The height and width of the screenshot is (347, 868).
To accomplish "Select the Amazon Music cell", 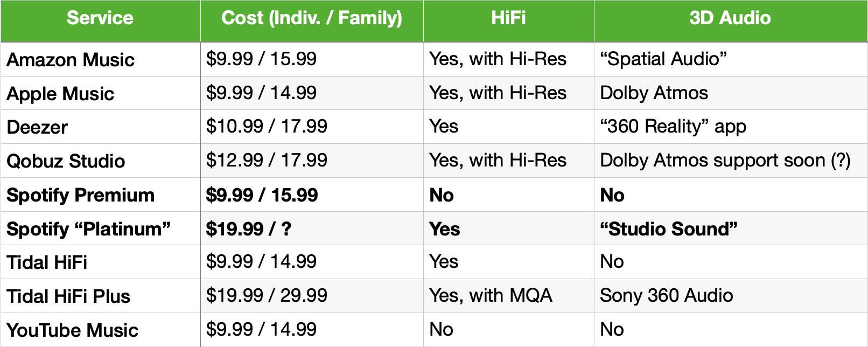I will (100, 59).
